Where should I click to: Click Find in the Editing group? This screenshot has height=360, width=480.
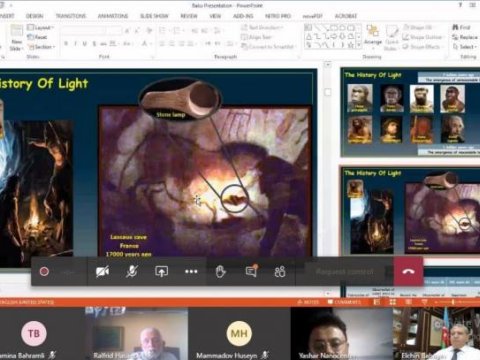[x=461, y=27]
